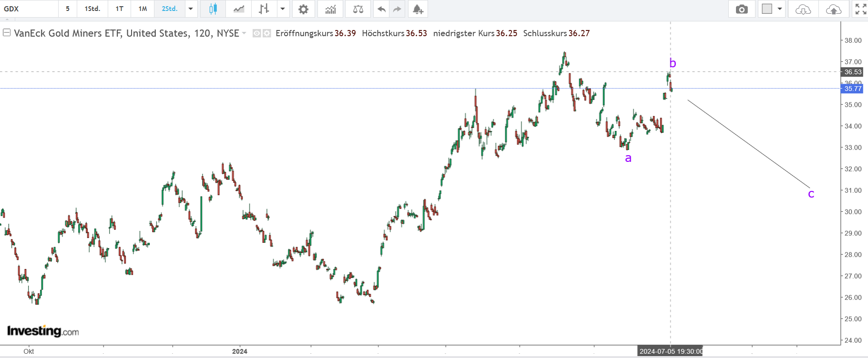Expand the small arrow under GDX symbol
This screenshot has width=868, height=358.
click(7, 20)
